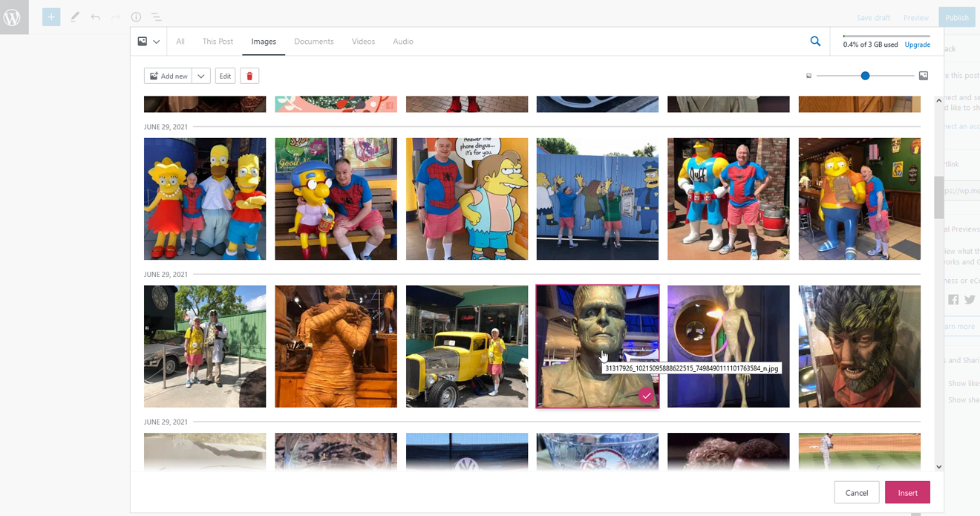The height and width of the screenshot is (516, 980).
Task: Select the Duffman statue photo
Action: 728,199
